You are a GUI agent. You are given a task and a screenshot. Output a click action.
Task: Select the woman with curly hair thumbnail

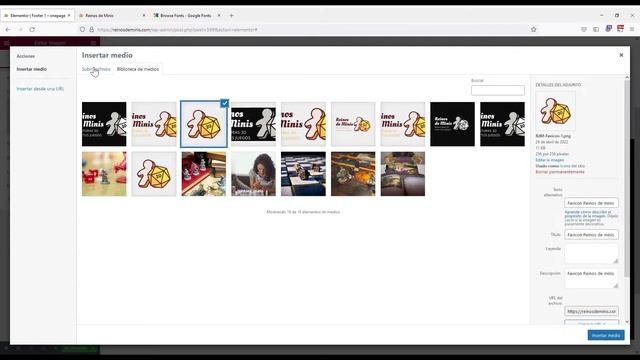point(253,174)
